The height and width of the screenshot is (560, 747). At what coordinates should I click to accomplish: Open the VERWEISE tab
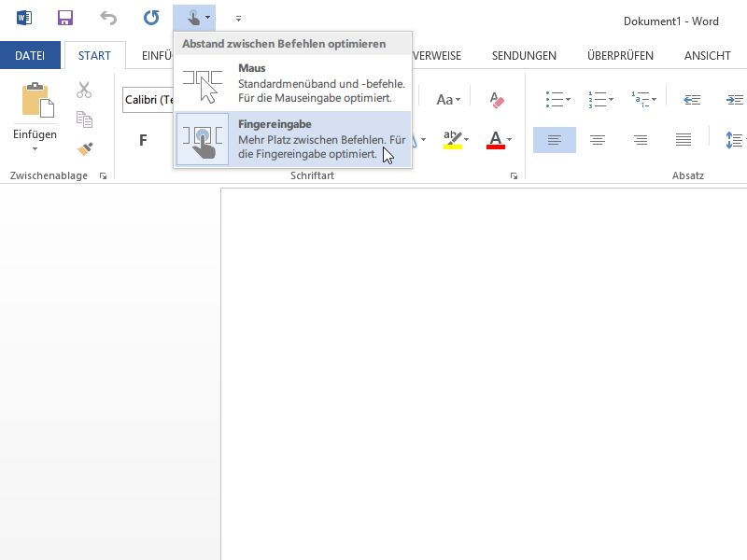tap(437, 56)
